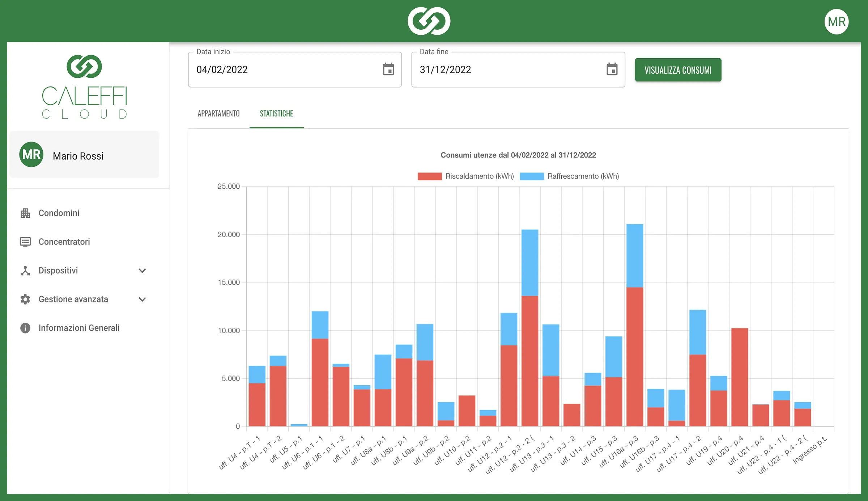Click Mario Rossi's green MR avatar
Viewport: 868px width, 501px height.
point(31,154)
